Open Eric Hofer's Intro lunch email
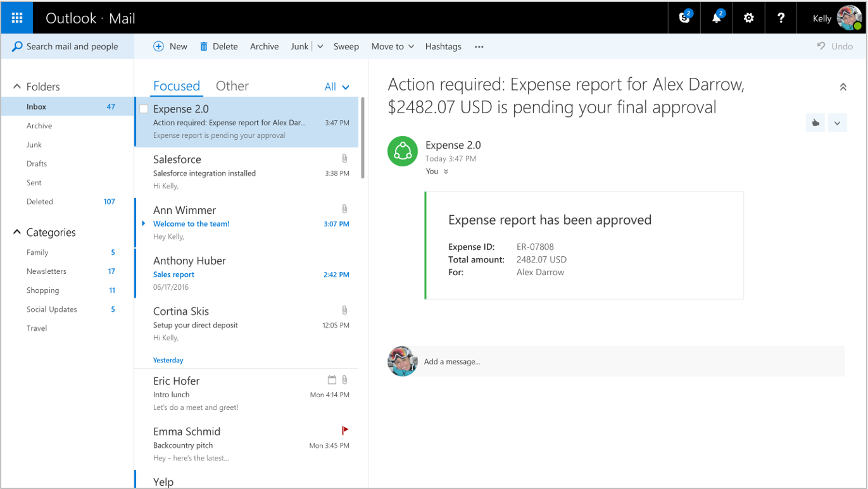The height and width of the screenshot is (489, 868). tap(247, 393)
